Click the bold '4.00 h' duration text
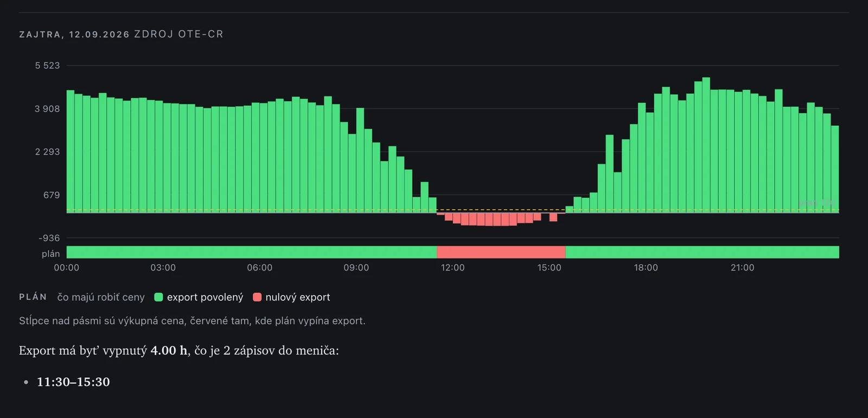868x418 pixels. (x=169, y=351)
